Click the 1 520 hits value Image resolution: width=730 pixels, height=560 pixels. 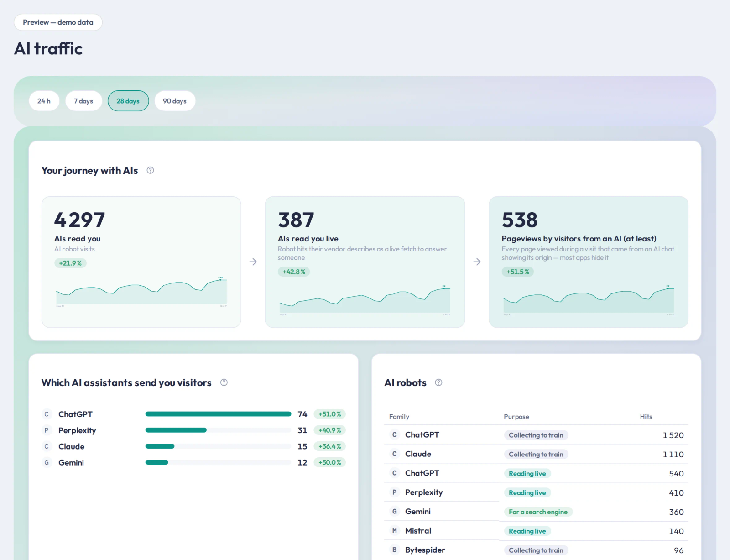(673, 435)
